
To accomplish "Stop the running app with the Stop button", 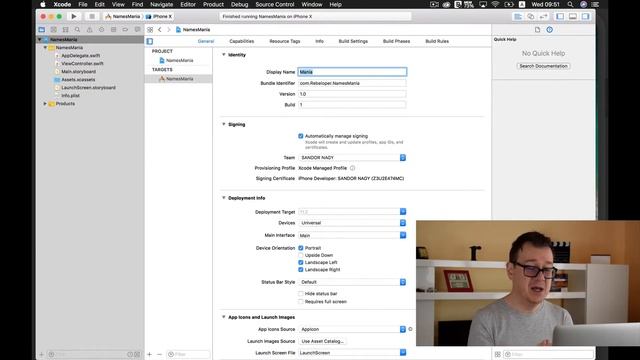I will tap(92, 16).
